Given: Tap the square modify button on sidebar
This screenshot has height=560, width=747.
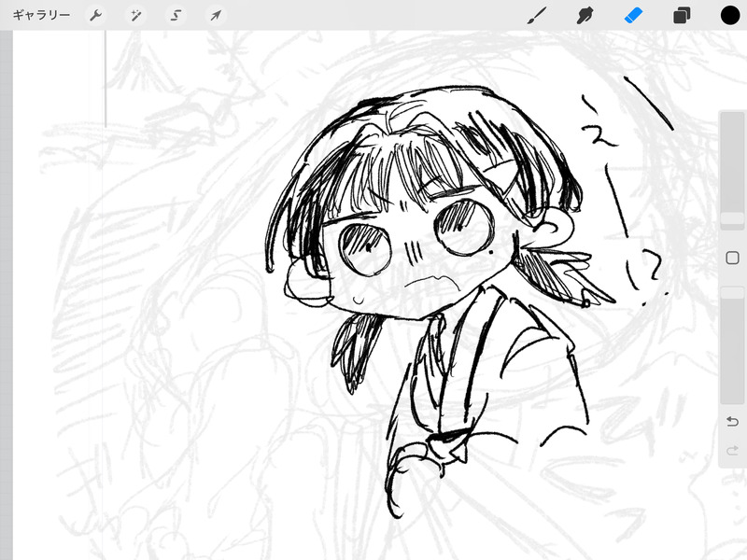Looking at the screenshot, I should pyautogui.click(x=732, y=259).
